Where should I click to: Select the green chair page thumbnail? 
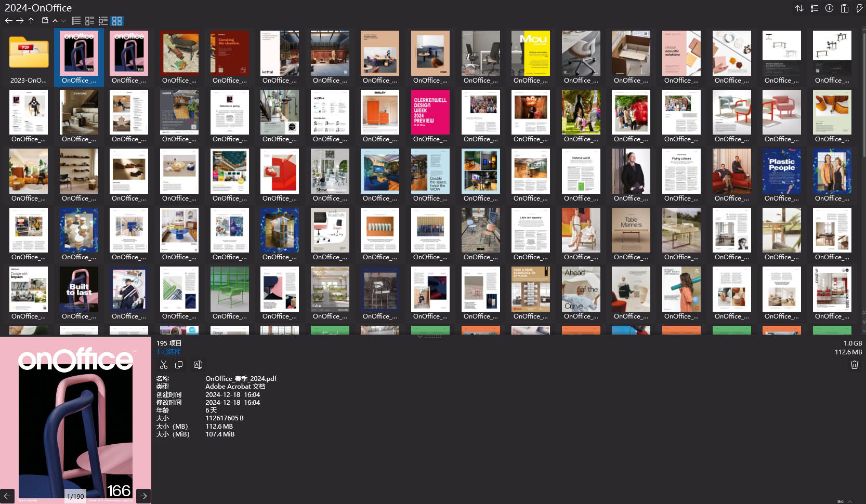[x=229, y=289]
